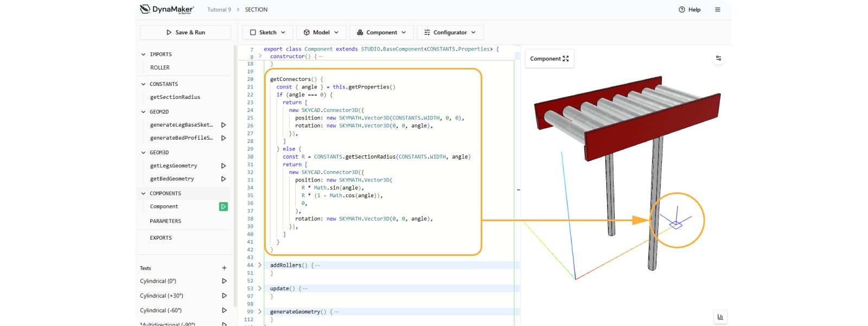Open viewer settings sliders icon
Image resolution: width=868 pixels, height=326 pixels.
click(x=718, y=58)
